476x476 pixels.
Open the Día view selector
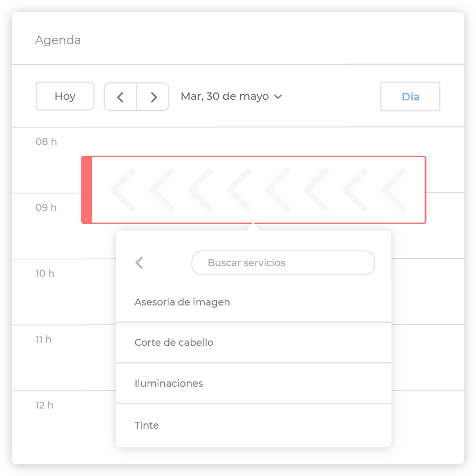click(410, 97)
